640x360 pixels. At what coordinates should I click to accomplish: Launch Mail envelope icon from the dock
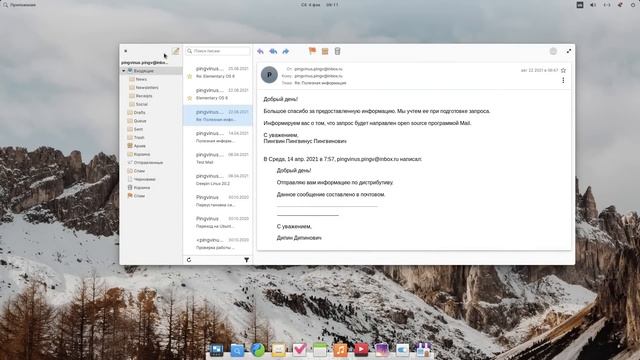point(278,349)
